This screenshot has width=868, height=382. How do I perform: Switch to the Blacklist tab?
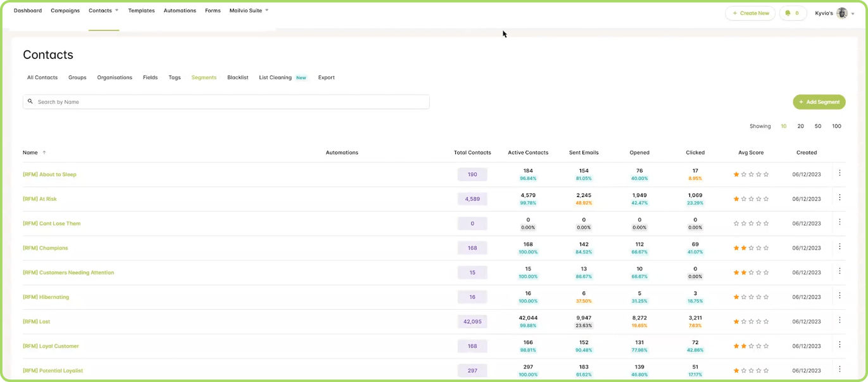tap(237, 77)
